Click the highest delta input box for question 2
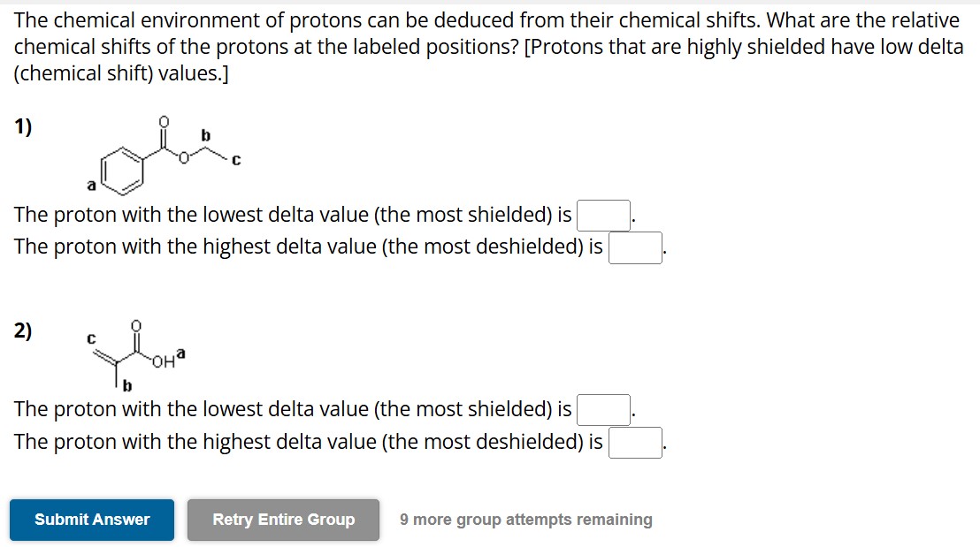The image size is (980, 547). [x=635, y=442]
